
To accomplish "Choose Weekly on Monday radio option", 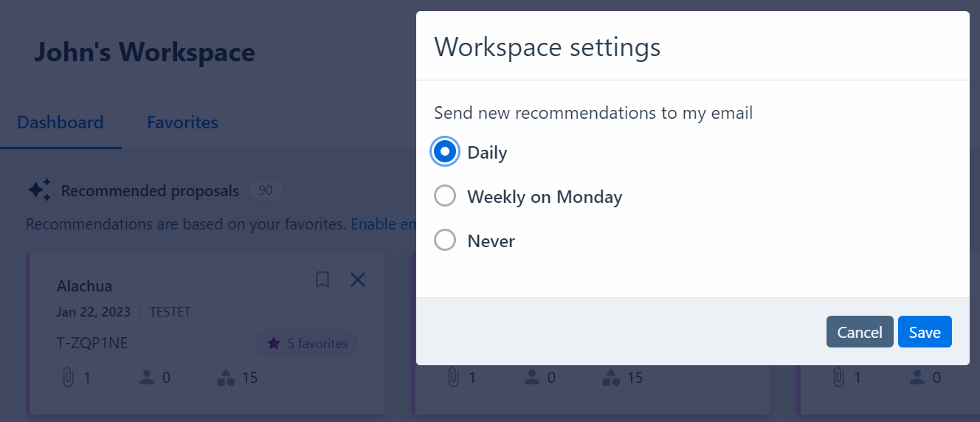I will [445, 196].
